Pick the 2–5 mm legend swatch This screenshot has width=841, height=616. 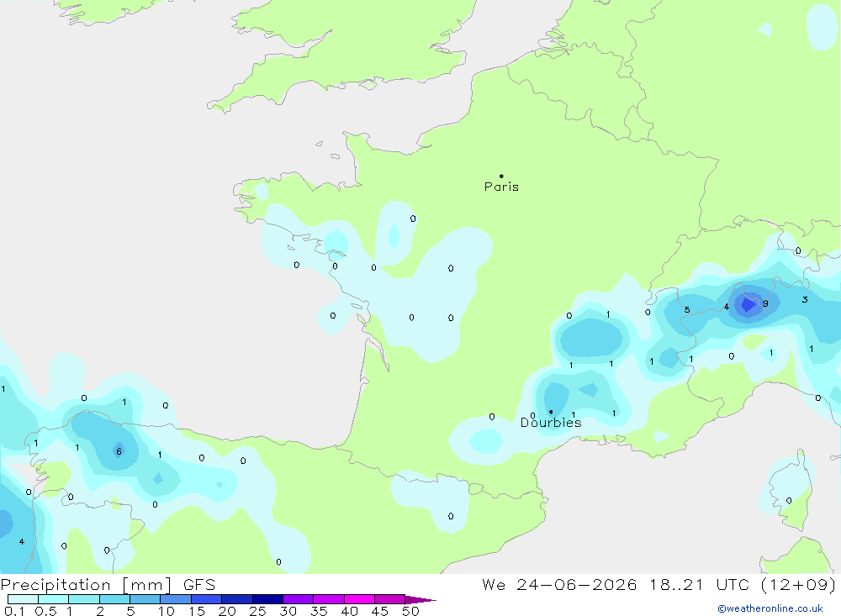(114, 599)
